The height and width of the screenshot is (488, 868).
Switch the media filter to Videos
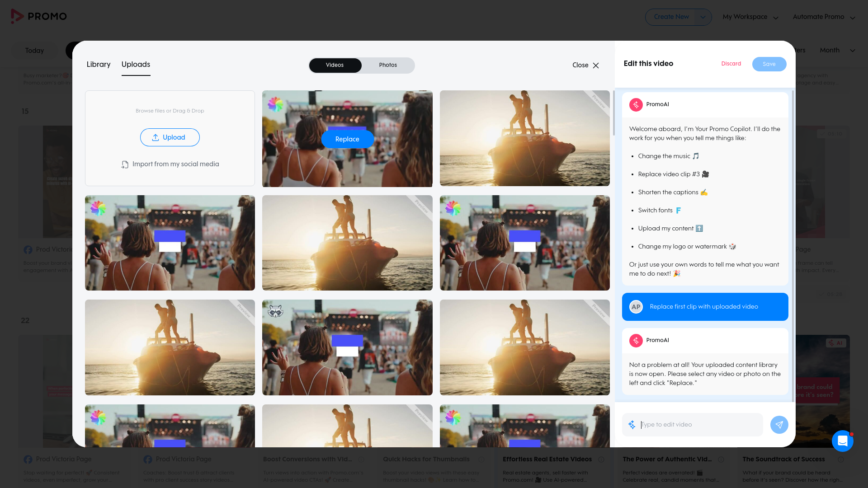335,65
